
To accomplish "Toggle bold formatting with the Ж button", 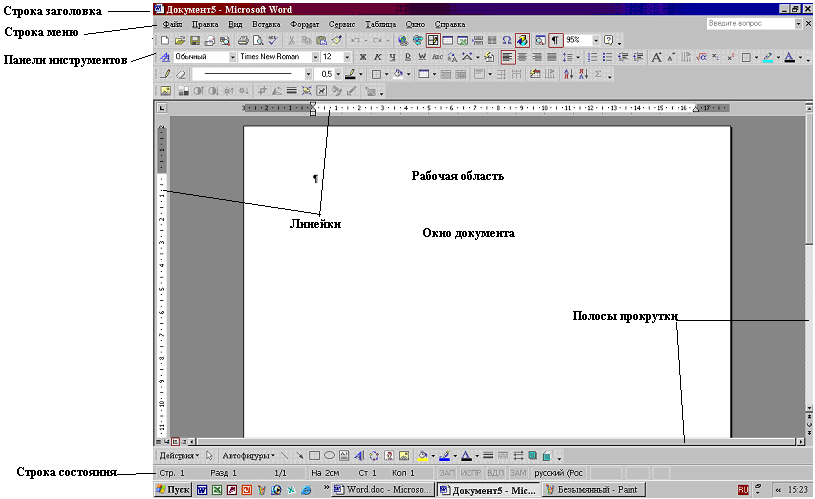I will pyautogui.click(x=363, y=57).
